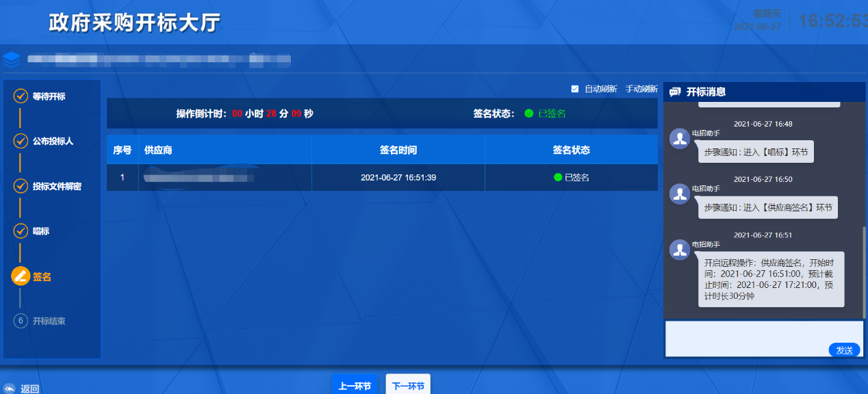Click the 返回 back arrow icon
Screen dimensions: 868x394
pos(10,389)
